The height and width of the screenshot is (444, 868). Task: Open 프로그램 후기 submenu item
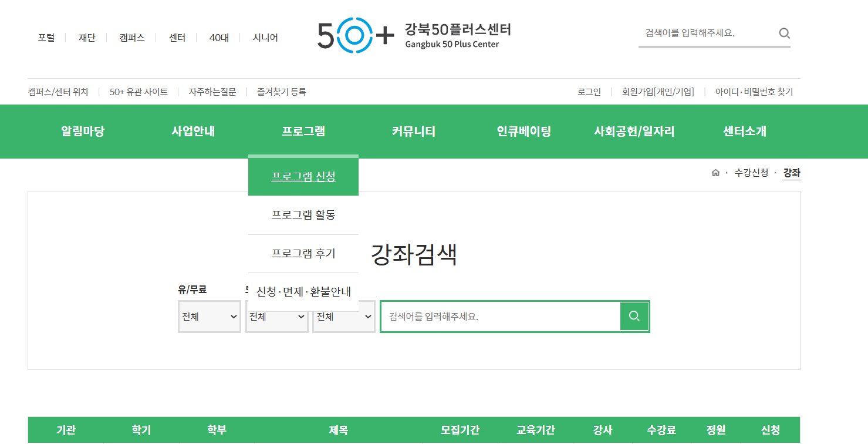(x=303, y=254)
